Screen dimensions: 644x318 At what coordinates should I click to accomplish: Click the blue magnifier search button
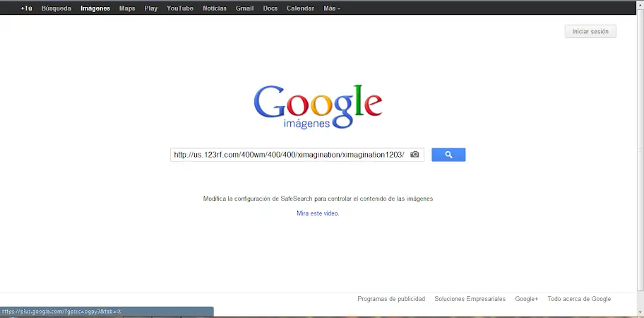coord(448,155)
